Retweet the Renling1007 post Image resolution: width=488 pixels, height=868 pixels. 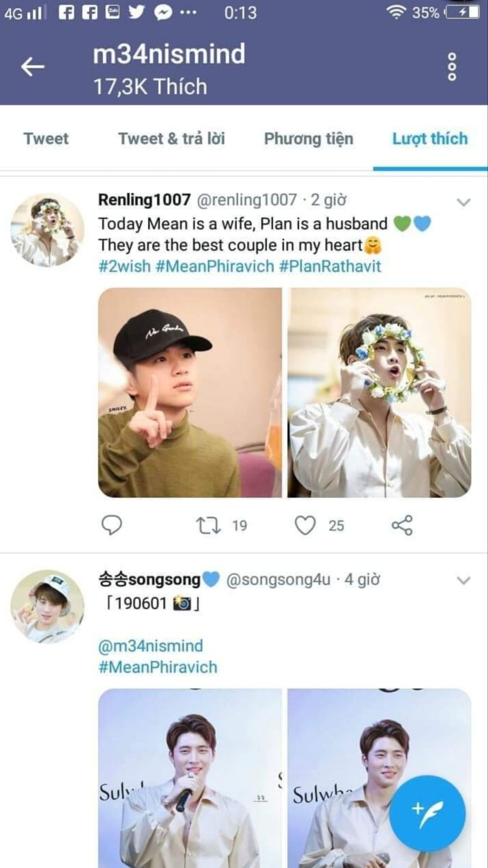209,525
